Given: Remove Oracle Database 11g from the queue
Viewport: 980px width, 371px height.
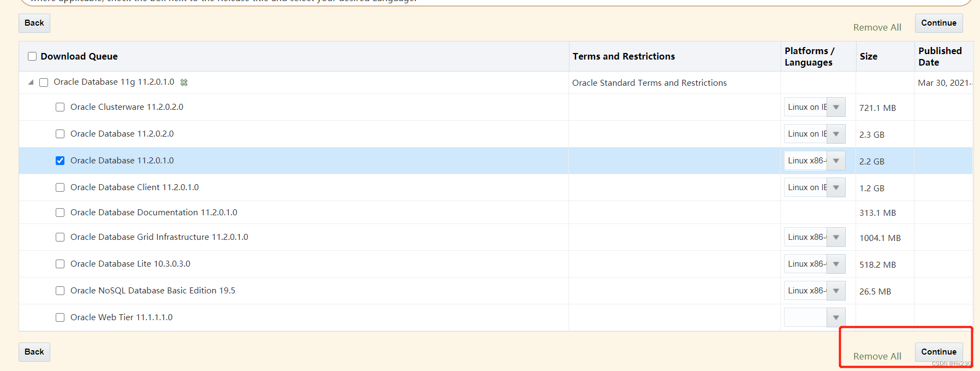Looking at the screenshot, I should tap(184, 83).
